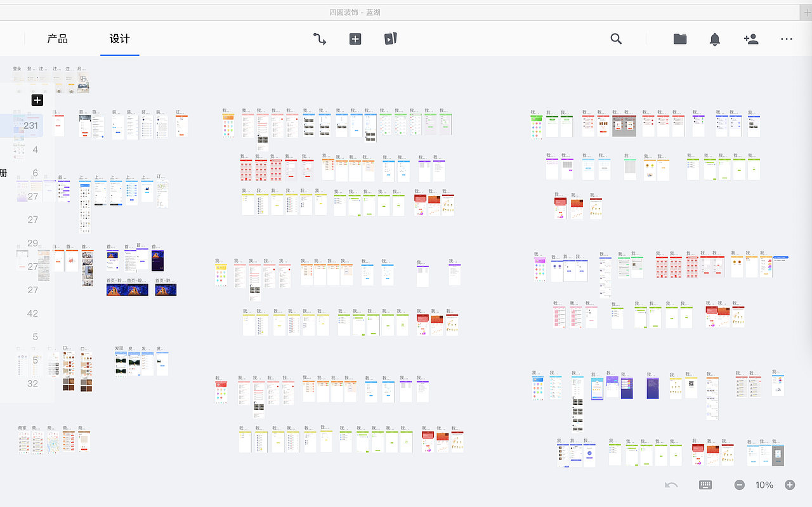
Task: Select the sidebar group with 6
Action: pyautogui.click(x=35, y=173)
